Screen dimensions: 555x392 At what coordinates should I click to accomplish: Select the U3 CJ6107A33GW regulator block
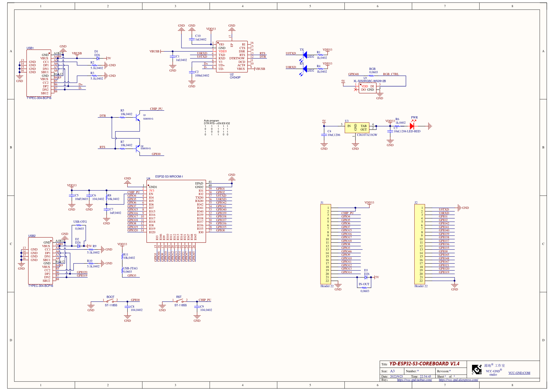pos(357,128)
